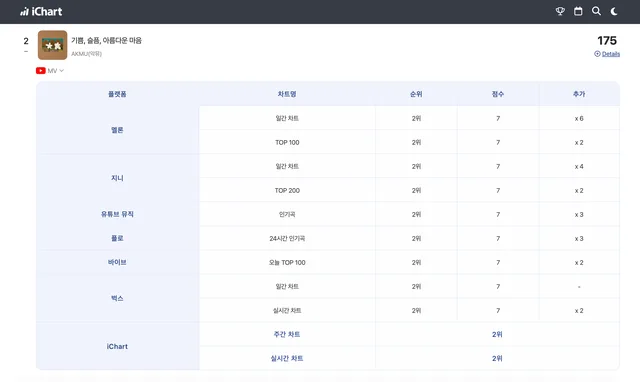Click 24시간 인기곡 chart name
Image resolution: width=640 pixels, height=382 pixels.
pyautogui.click(x=287, y=238)
